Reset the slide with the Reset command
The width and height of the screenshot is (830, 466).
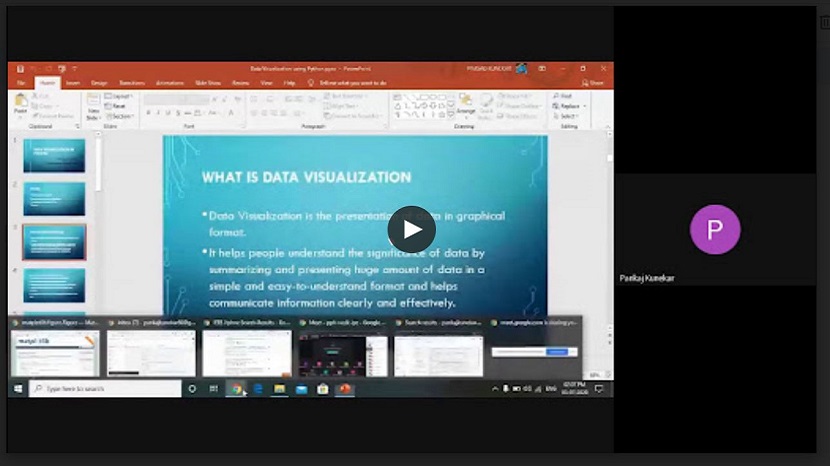click(115, 106)
